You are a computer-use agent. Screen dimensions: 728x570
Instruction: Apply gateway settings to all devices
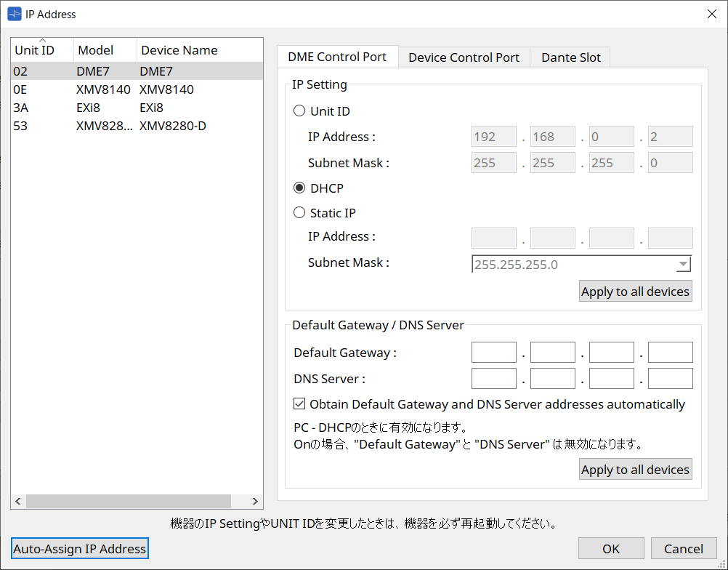[x=635, y=469]
